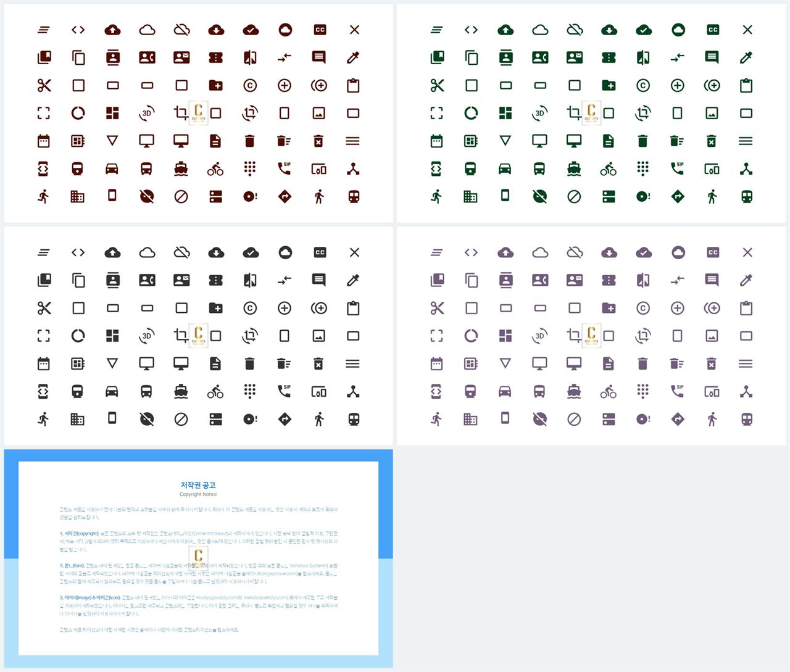Select the black blocked circle icon
The height and width of the screenshot is (672, 790).
pyautogui.click(x=181, y=419)
